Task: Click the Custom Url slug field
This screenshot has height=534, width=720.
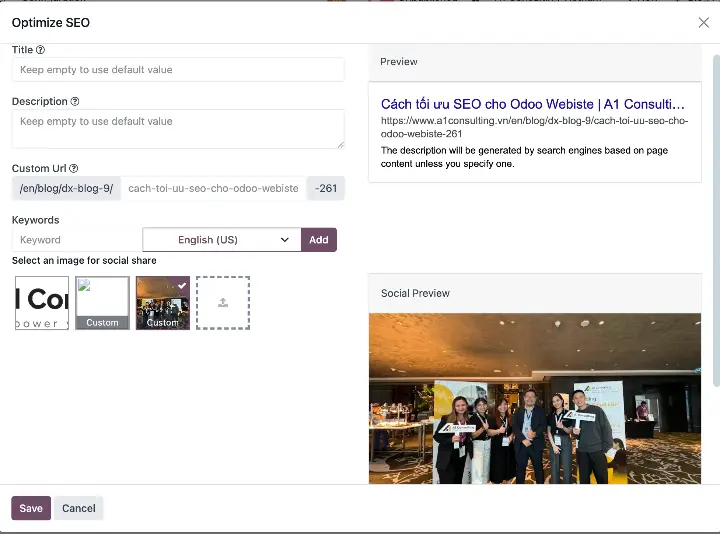Action: (213, 188)
